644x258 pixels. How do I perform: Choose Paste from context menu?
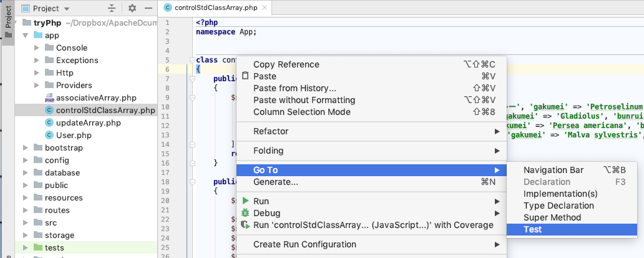[x=372, y=76]
